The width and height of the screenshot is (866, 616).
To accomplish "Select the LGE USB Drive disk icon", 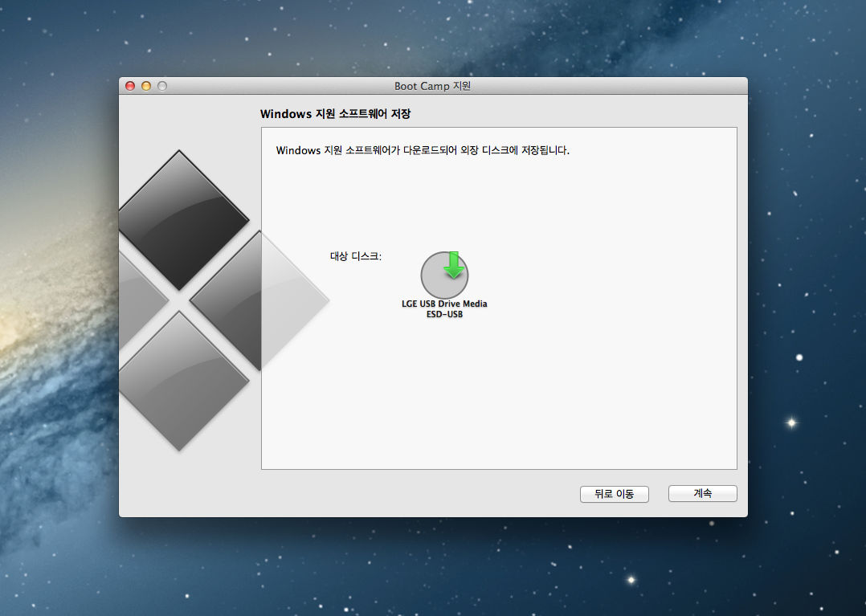I will [x=444, y=275].
